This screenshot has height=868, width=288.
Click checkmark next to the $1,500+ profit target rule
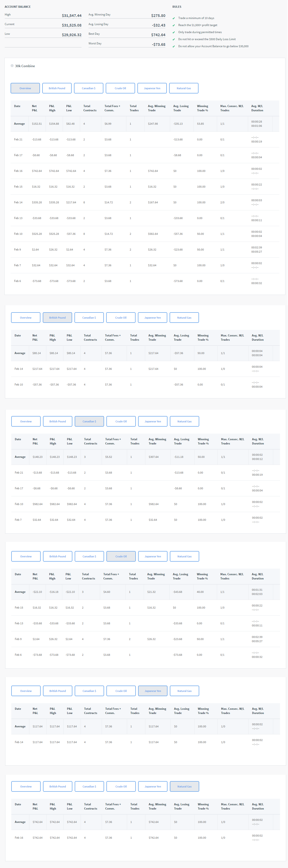174,25
